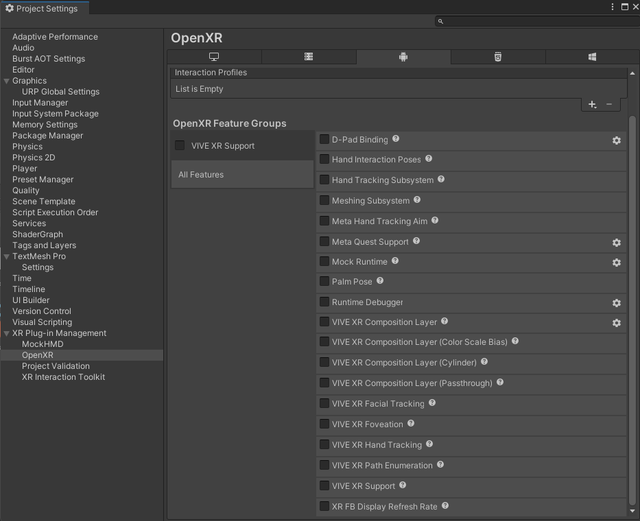Open VIVE XR Composition Layer settings gear

click(616, 323)
